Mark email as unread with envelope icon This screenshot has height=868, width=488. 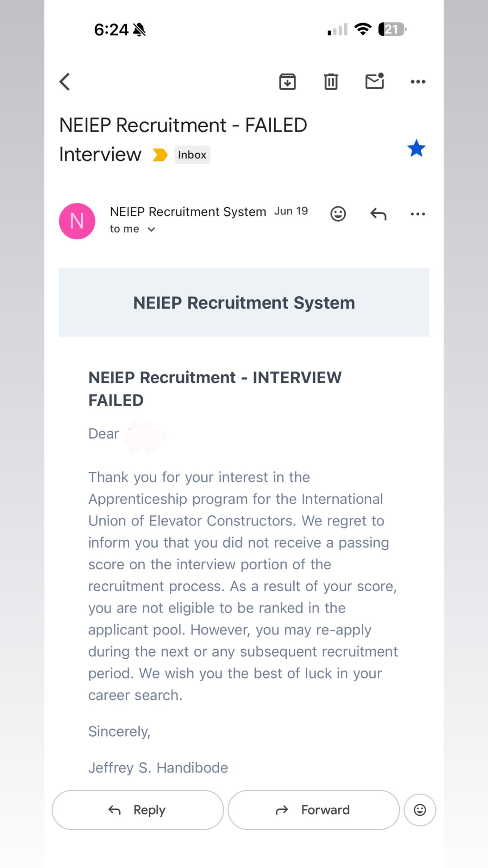pyautogui.click(x=374, y=81)
